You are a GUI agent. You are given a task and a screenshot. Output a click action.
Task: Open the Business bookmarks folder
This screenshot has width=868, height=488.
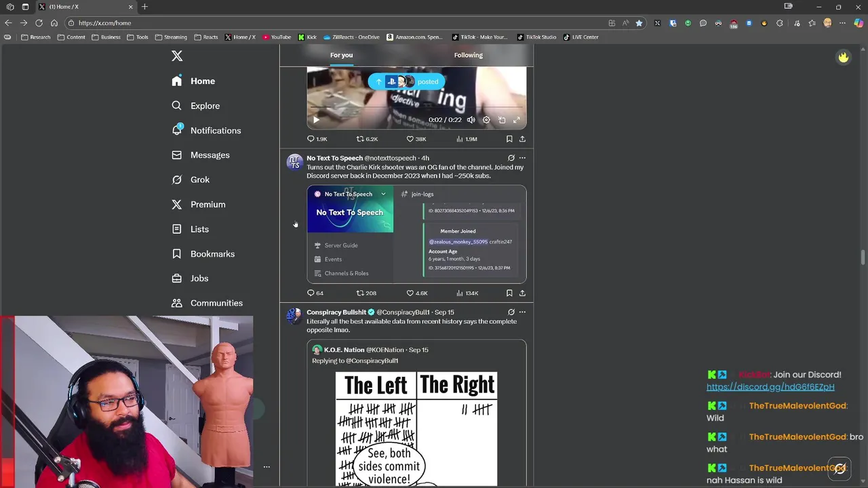click(106, 37)
